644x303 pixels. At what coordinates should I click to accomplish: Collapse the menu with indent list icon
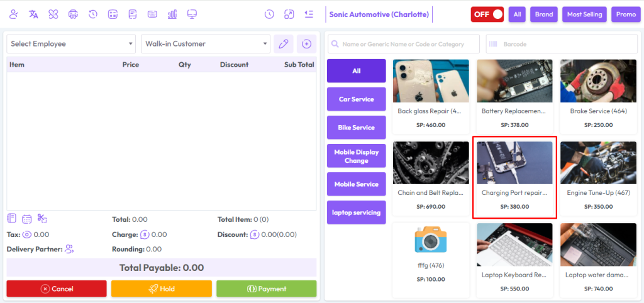click(x=309, y=14)
